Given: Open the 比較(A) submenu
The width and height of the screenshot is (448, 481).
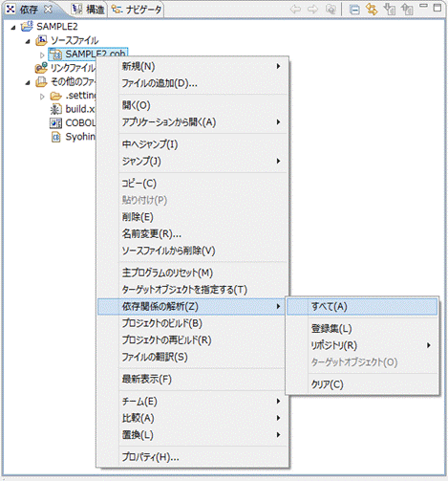Looking at the screenshot, I should 193,418.
